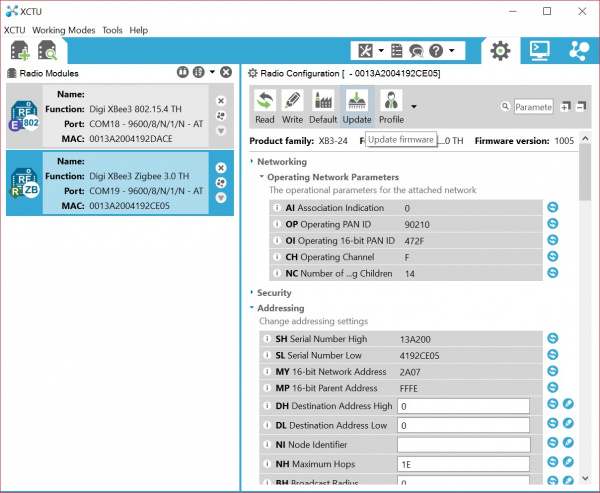This screenshot has height=493, width=600.
Task: Open the feedback speech bubbles icon
Action: (416, 51)
